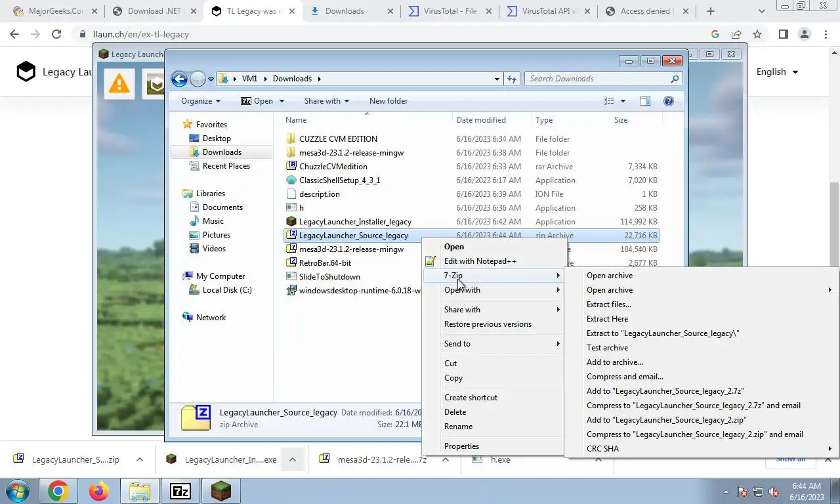Select Desktop under Favorites

(x=217, y=138)
